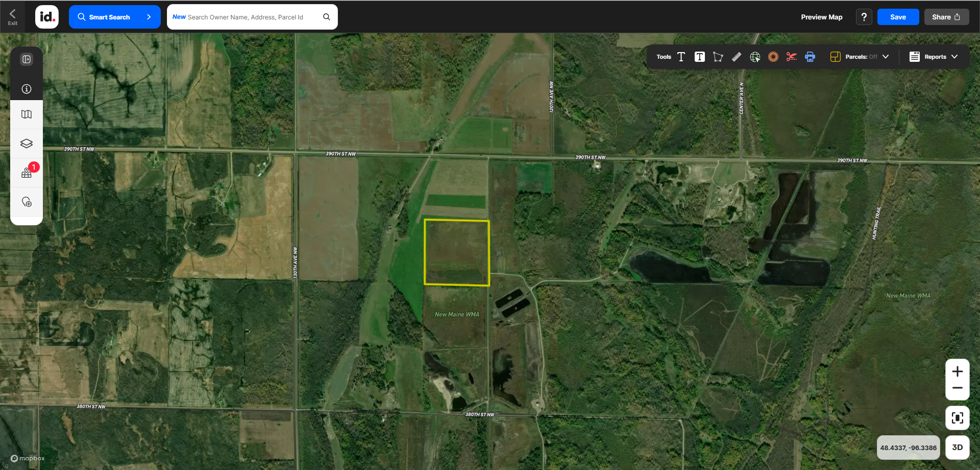Activate the ruler measure tool

737,57
